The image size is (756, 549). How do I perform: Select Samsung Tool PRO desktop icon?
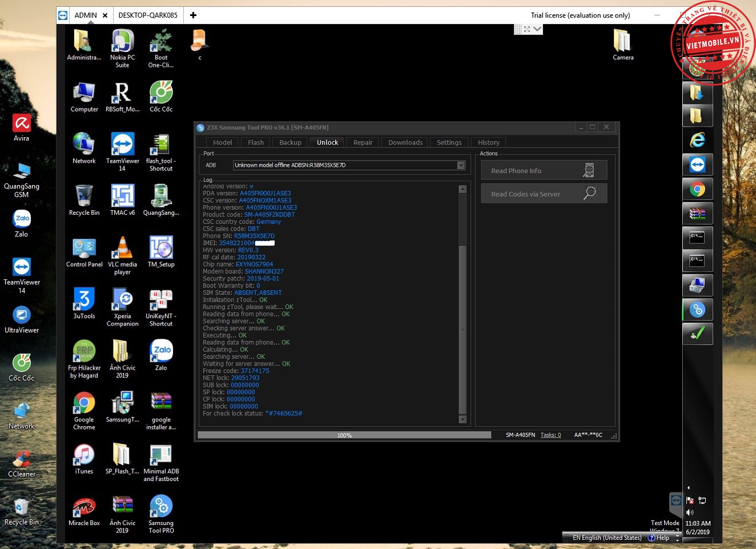pos(161,514)
